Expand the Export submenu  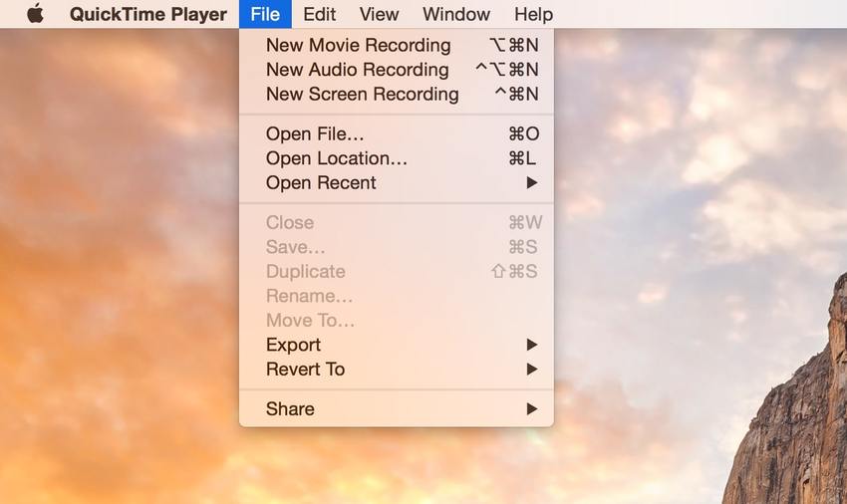pyautogui.click(x=397, y=345)
